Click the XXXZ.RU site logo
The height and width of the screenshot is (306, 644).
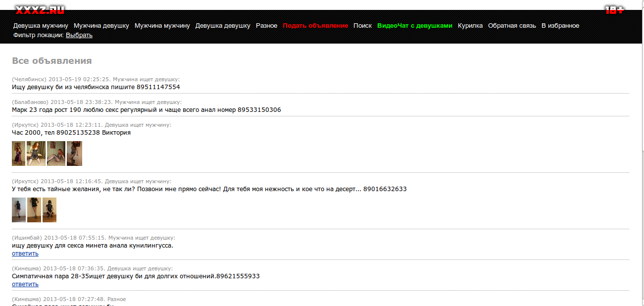pyautogui.click(x=40, y=10)
